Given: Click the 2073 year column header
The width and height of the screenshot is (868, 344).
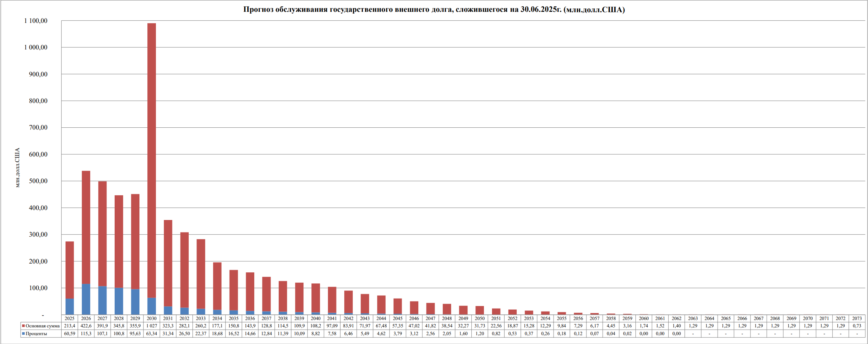Looking at the screenshot, I should [857, 318].
